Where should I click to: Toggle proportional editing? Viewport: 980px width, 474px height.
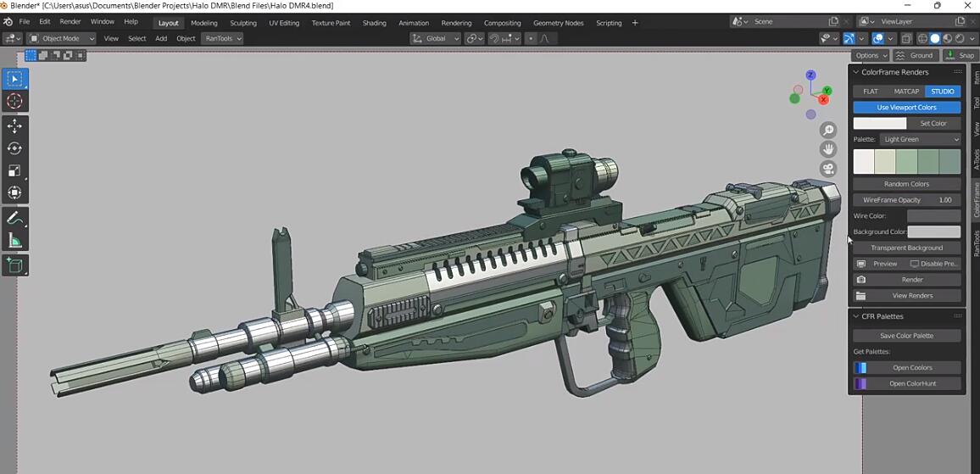tap(532, 38)
